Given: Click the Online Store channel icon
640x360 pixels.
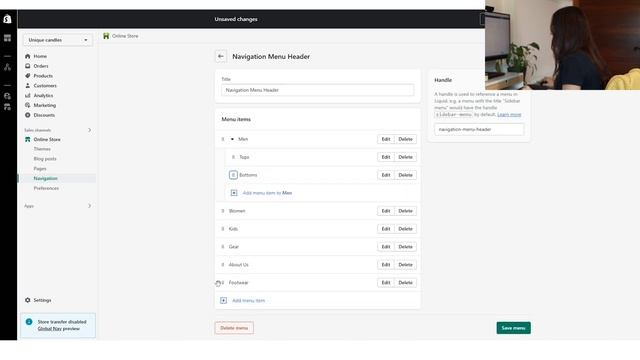Looking at the screenshot, I should coord(28,139).
